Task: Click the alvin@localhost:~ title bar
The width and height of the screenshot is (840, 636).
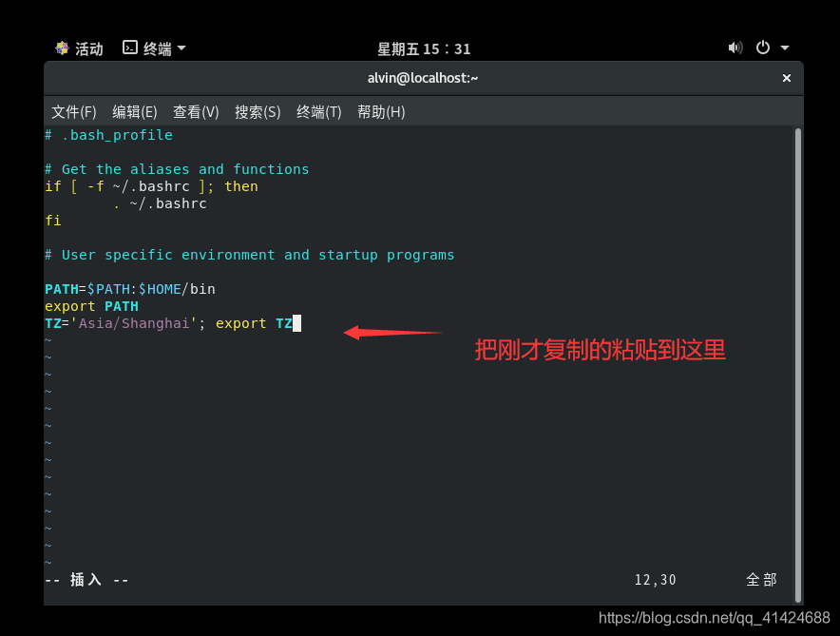Action: tap(423, 78)
